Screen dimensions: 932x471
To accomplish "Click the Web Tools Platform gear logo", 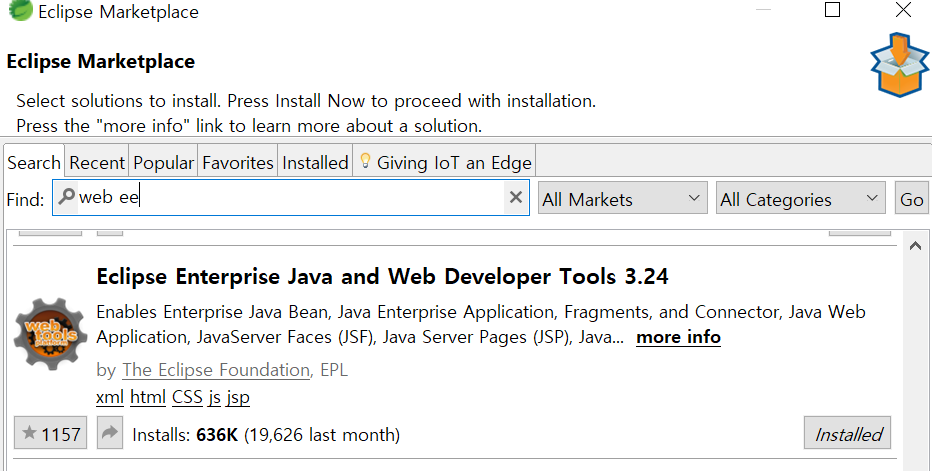I will point(51,334).
